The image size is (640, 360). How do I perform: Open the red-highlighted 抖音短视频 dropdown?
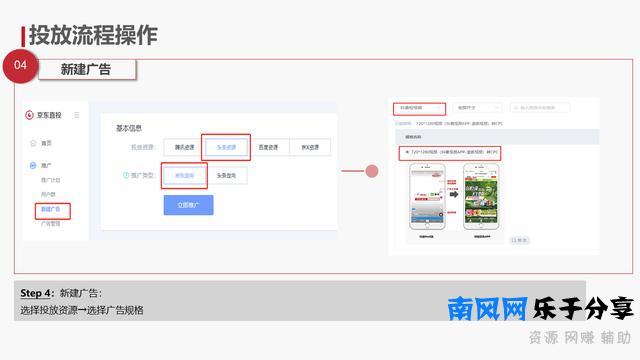[420, 108]
